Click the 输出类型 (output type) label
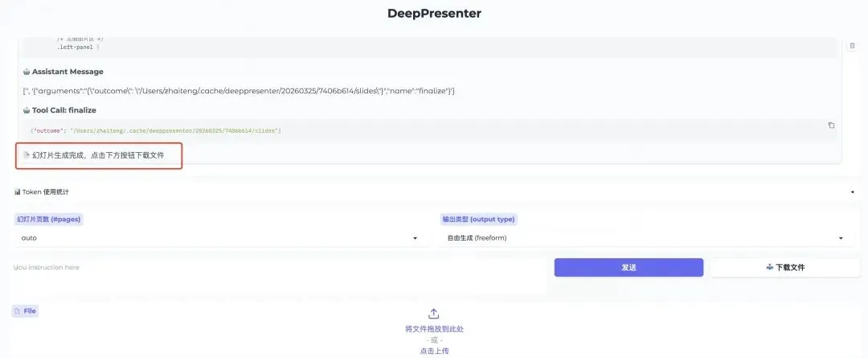This screenshot has height=358, width=868. click(477, 219)
